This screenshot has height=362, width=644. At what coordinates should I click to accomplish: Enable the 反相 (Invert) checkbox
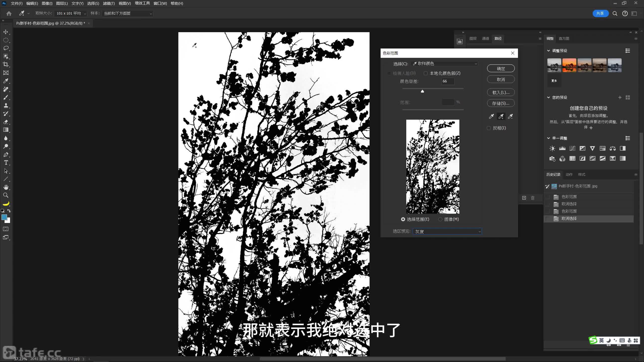(x=489, y=128)
